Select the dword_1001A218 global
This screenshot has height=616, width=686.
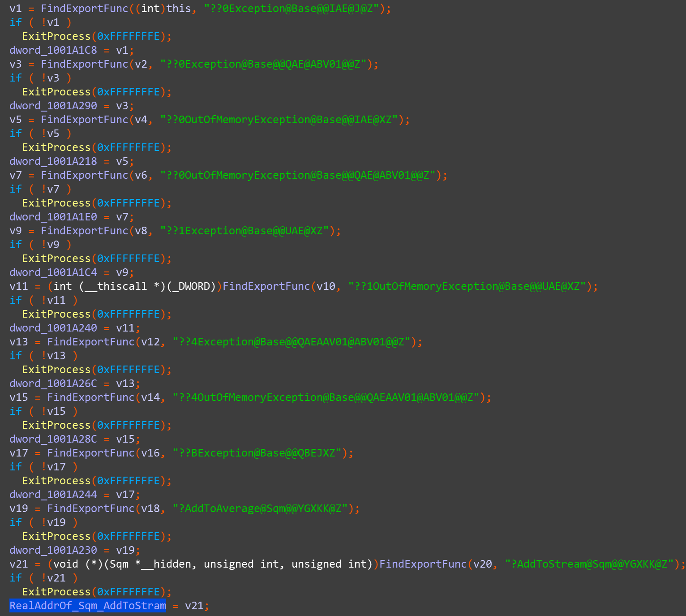click(x=53, y=161)
